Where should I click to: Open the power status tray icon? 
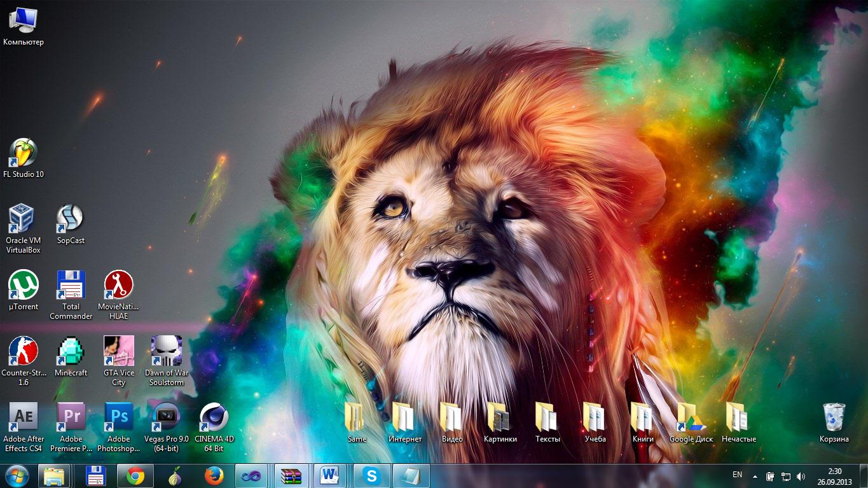tap(770, 477)
